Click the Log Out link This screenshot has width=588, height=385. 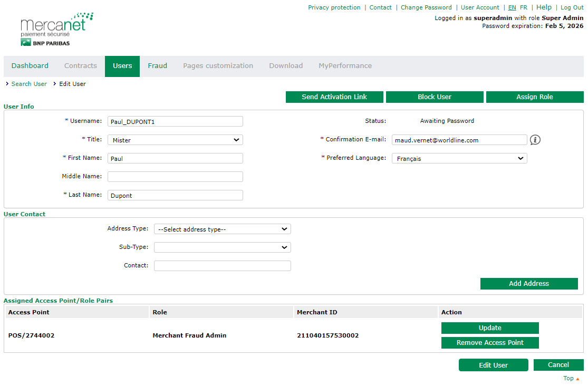pos(572,7)
